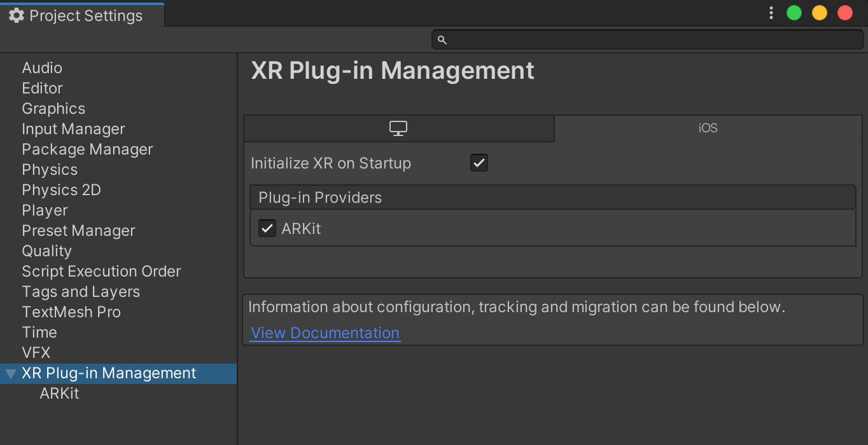Image resolution: width=868 pixels, height=445 pixels.
Task: Collapse the XR Plug-in Management disclosure triangle
Action: click(10, 373)
